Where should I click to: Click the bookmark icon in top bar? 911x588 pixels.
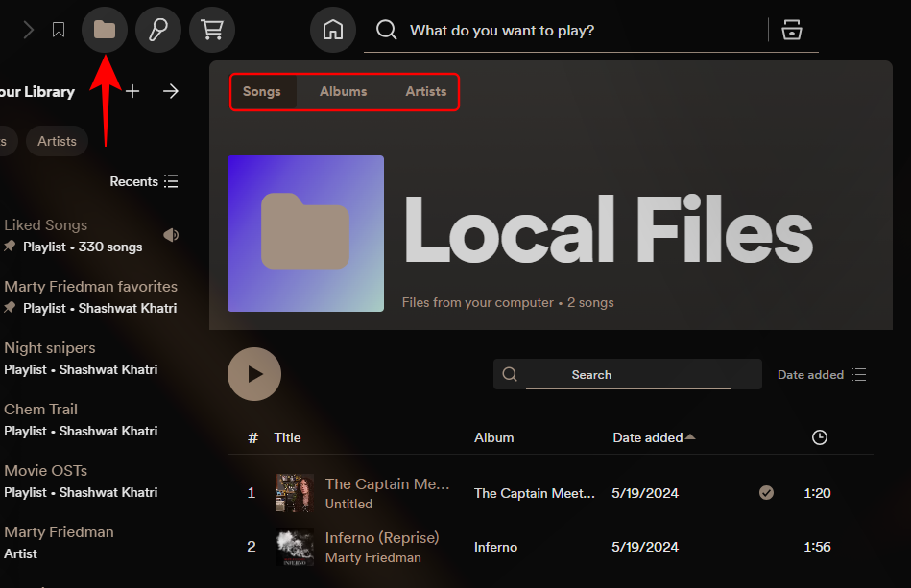(x=59, y=30)
